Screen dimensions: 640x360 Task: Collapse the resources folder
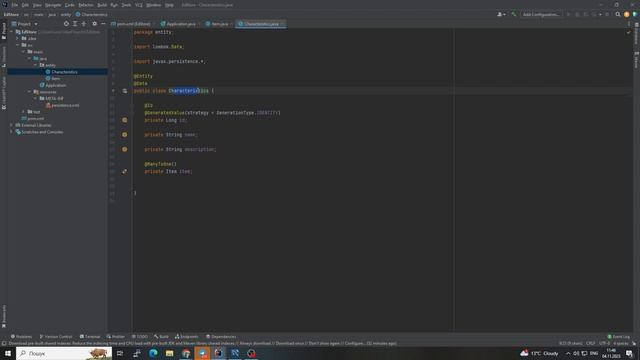29,92
